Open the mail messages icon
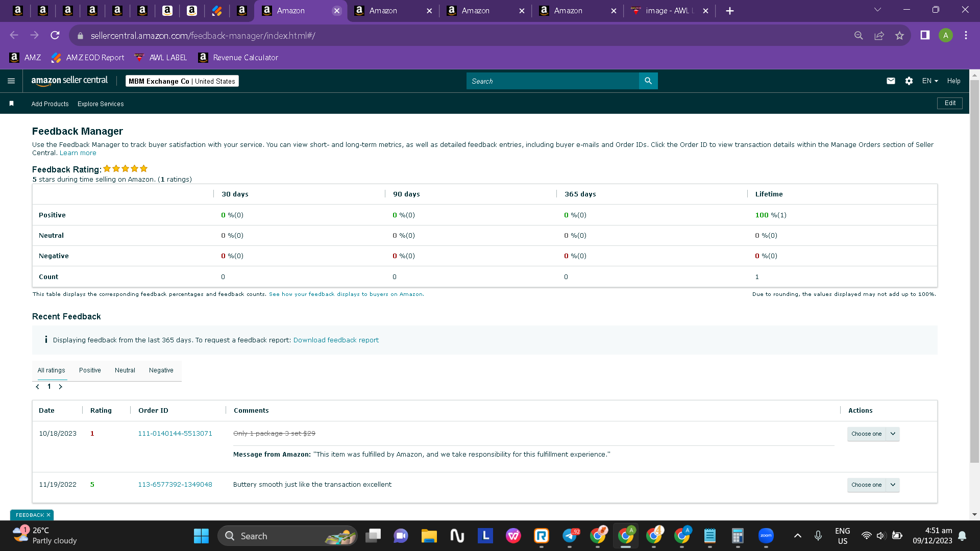 (x=891, y=81)
